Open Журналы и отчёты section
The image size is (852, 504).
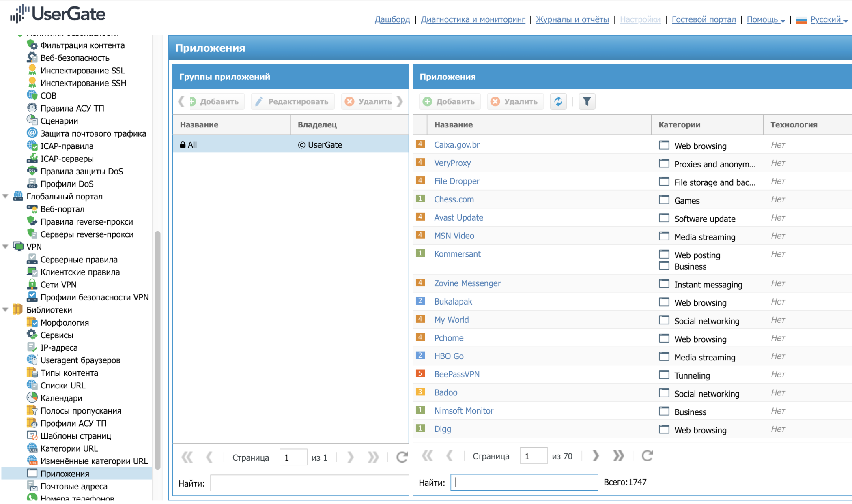(x=572, y=19)
